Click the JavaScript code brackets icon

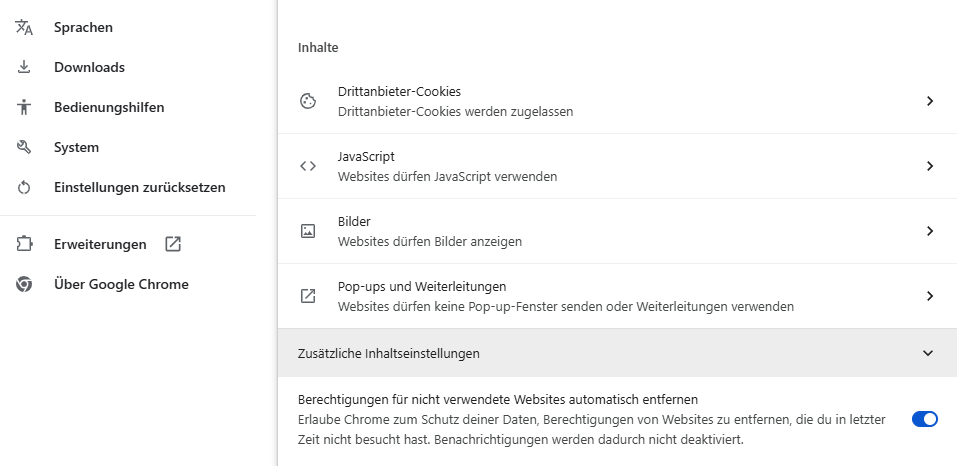308,166
